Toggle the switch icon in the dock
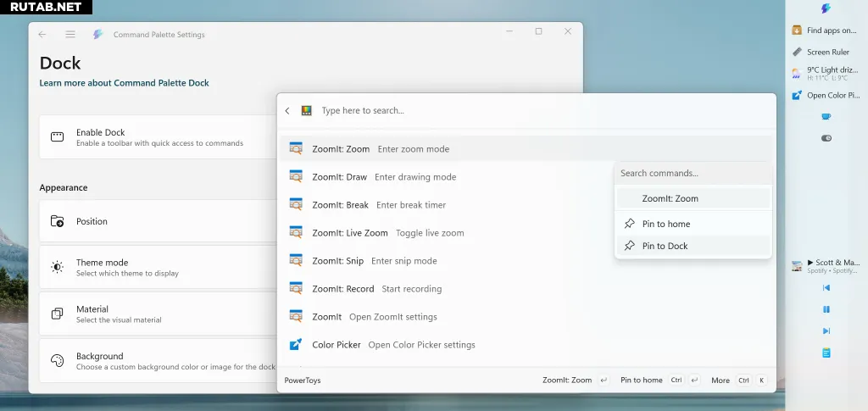868x411 pixels. (x=826, y=138)
